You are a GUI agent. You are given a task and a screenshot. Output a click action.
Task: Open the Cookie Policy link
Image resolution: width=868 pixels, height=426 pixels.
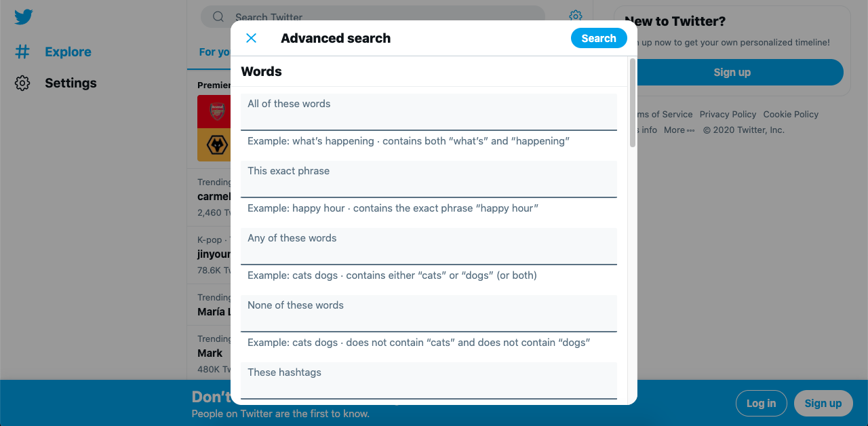[x=791, y=114]
